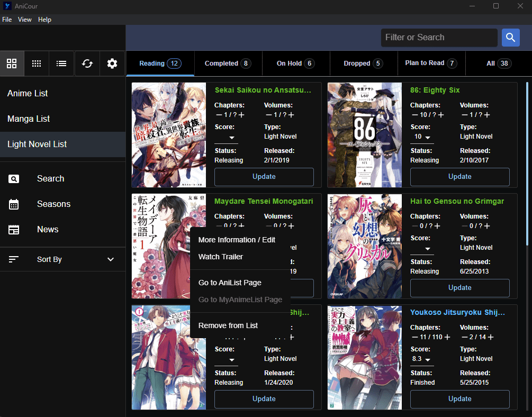Open the File menu
This screenshot has width=532, height=417.
point(7,20)
